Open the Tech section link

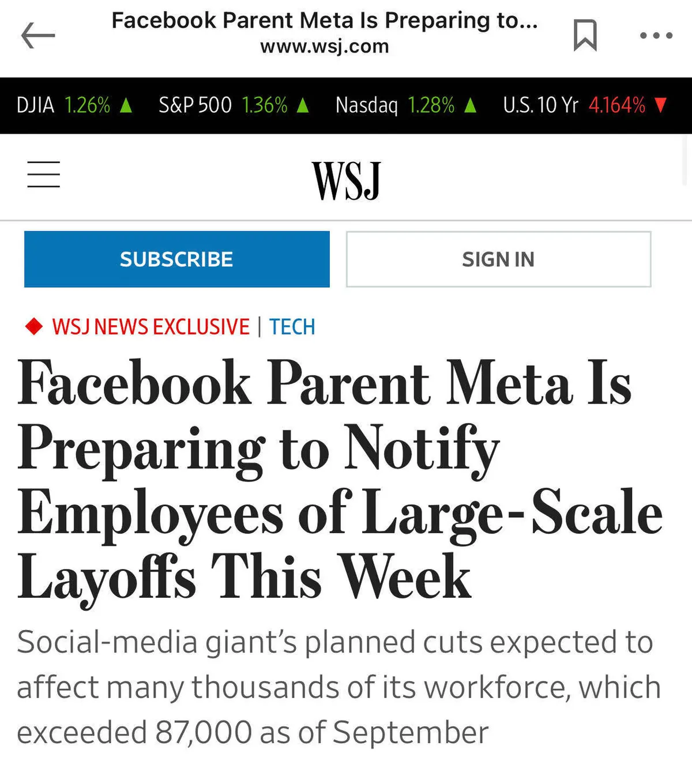pos(292,327)
